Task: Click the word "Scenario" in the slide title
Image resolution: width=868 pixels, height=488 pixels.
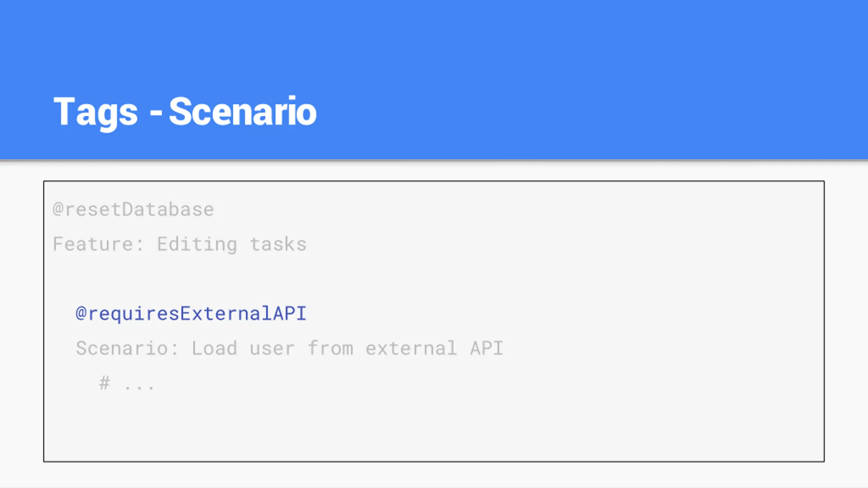Action: pyautogui.click(x=243, y=110)
